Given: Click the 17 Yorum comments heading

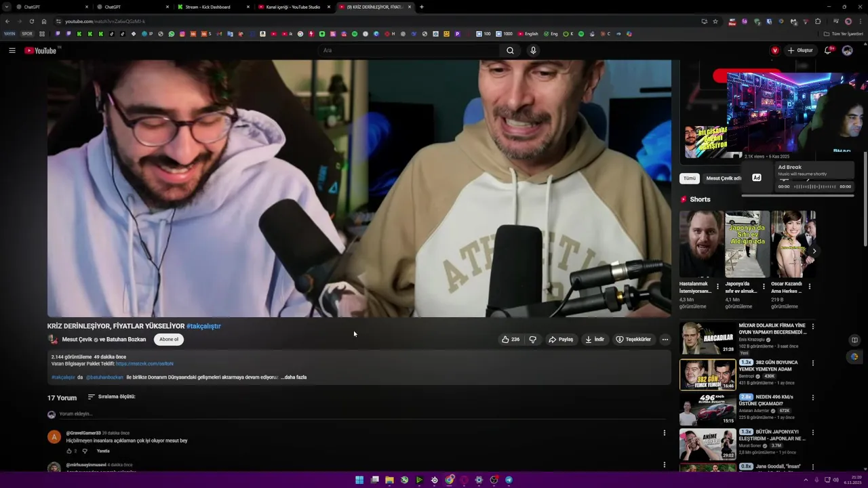Looking at the screenshot, I should (62, 398).
